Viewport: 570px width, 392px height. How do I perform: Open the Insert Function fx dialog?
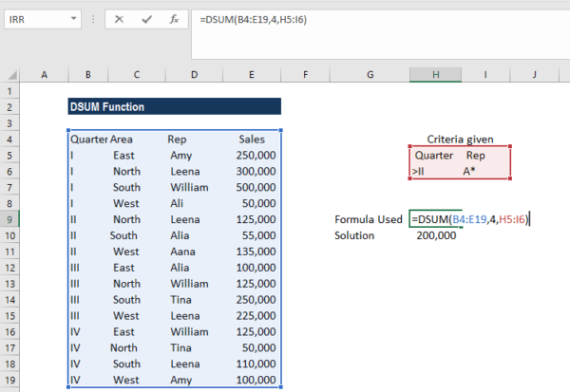click(174, 19)
